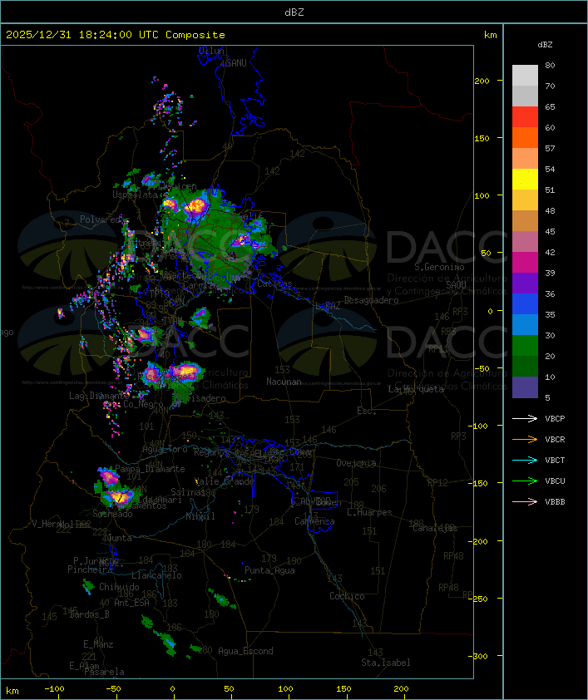Click the green VBCU arrow in legend
Image resolution: width=588 pixels, height=700 pixels.
click(525, 481)
